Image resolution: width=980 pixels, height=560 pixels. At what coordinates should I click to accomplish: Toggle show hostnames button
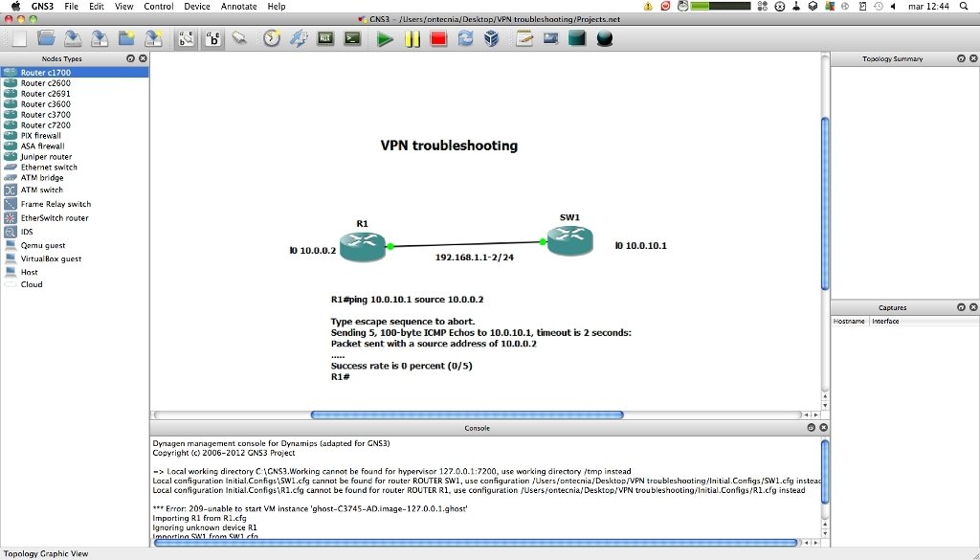[x=213, y=38]
